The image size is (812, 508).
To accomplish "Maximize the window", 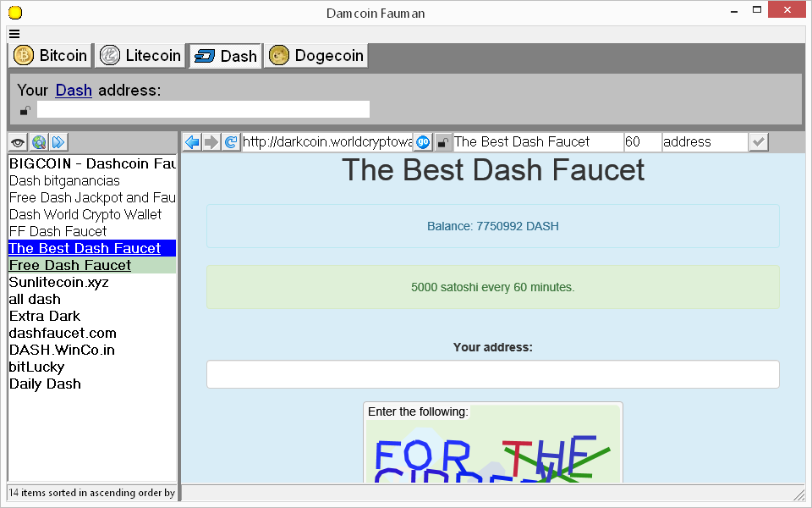I will coord(757,10).
